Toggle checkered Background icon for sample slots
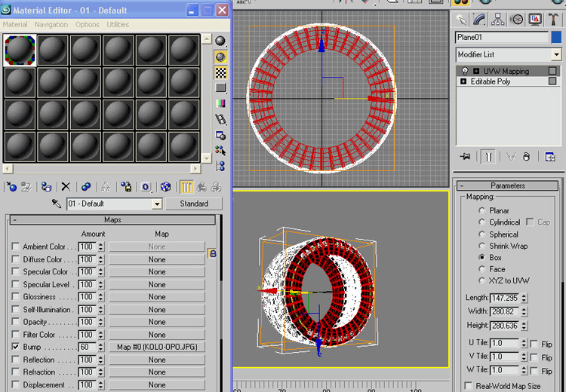The width and height of the screenshot is (566, 392). click(x=220, y=73)
